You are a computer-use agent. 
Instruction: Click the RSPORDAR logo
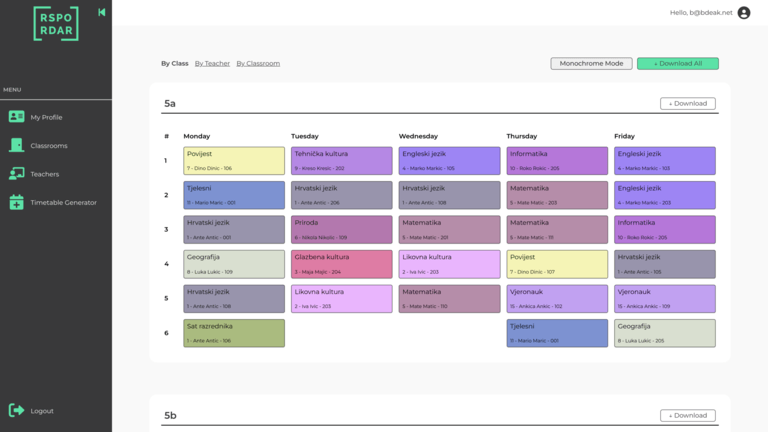tap(56, 24)
